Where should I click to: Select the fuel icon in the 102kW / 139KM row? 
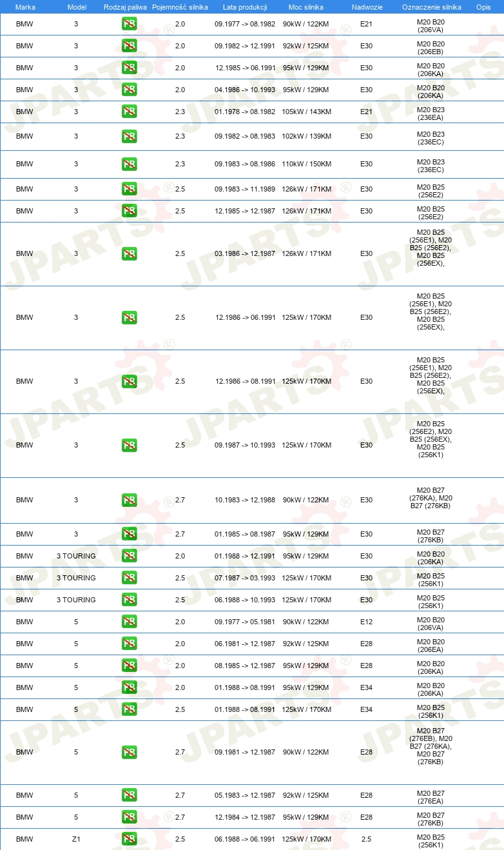(x=129, y=136)
